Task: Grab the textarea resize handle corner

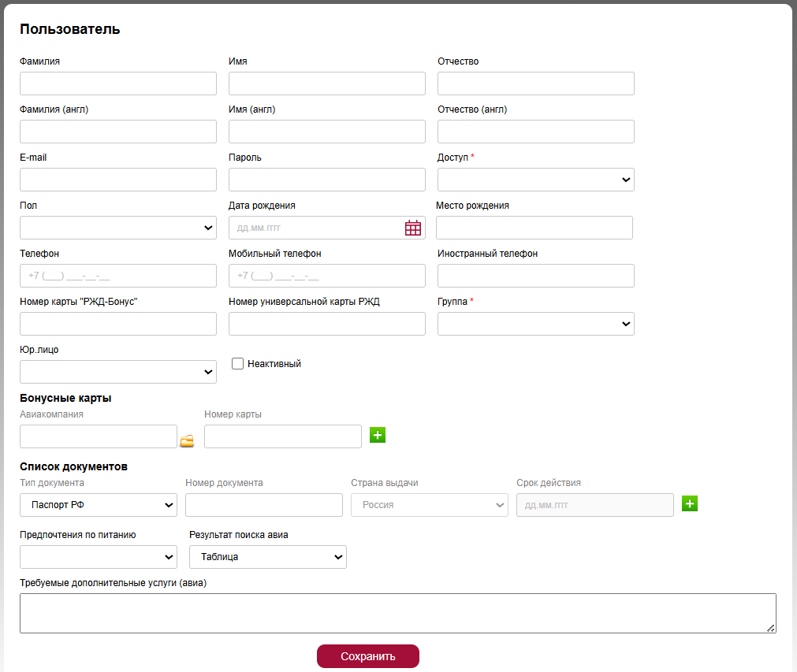Action: (x=771, y=629)
